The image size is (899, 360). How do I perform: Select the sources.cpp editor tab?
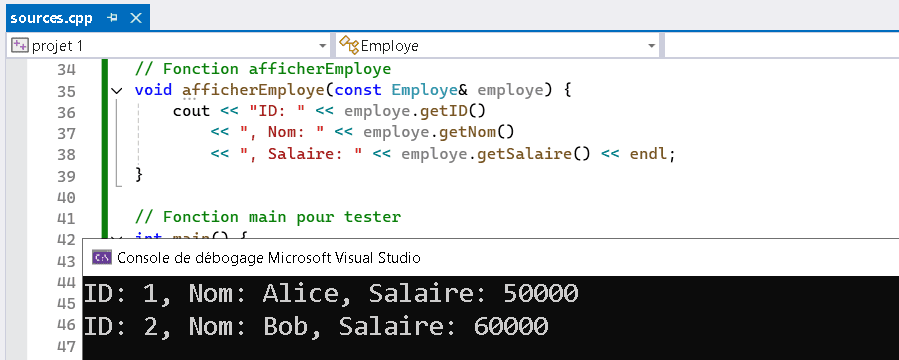[78, 18]
